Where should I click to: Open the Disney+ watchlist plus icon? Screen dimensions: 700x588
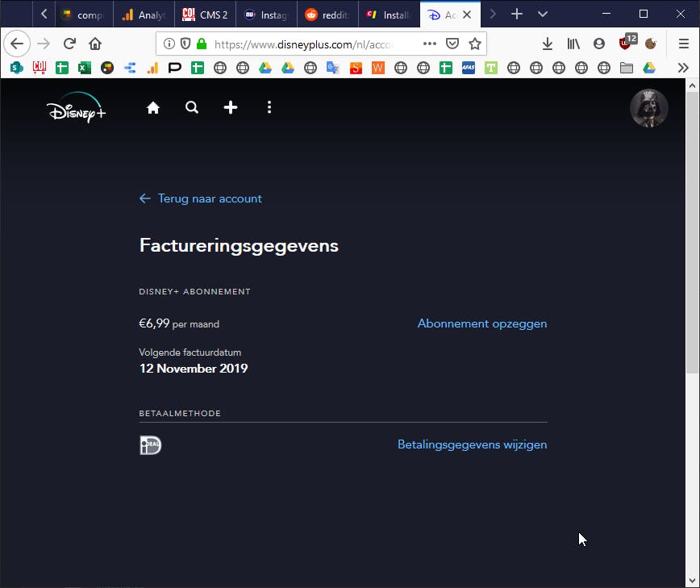coord(231,107)
